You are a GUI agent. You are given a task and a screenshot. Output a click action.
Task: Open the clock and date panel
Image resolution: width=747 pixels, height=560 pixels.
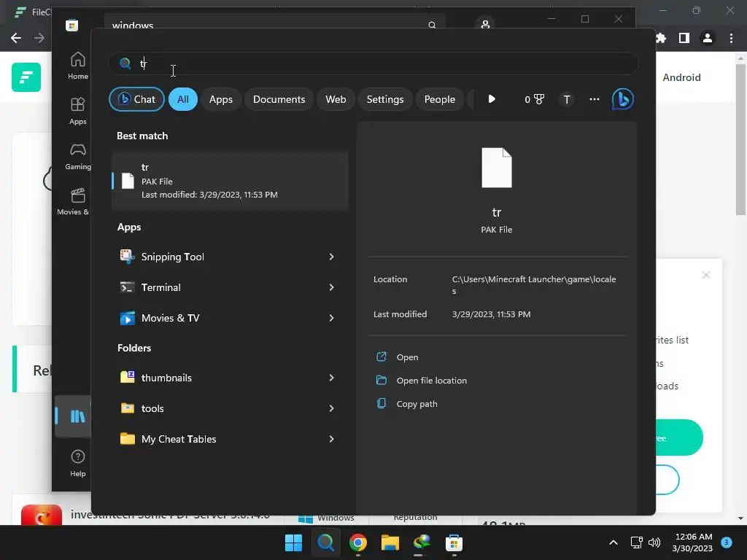(692, 542)
